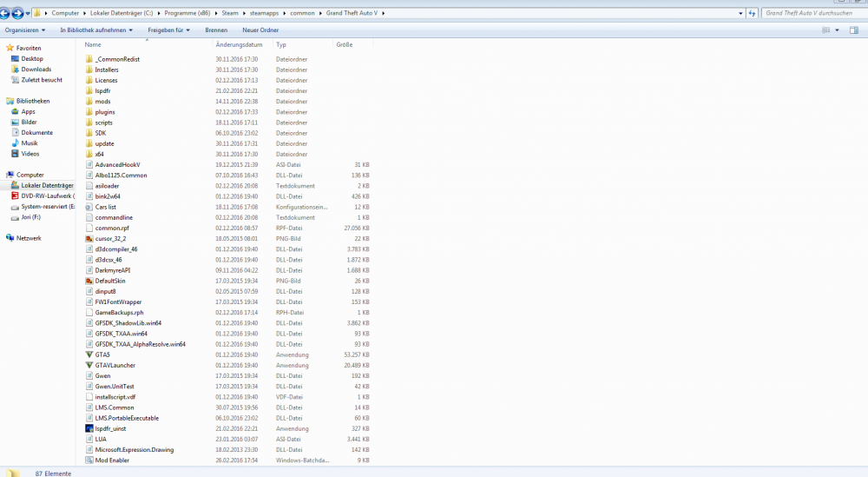Change view with the view icon button
The image size is (868, 477).
(x=826, y=30)
